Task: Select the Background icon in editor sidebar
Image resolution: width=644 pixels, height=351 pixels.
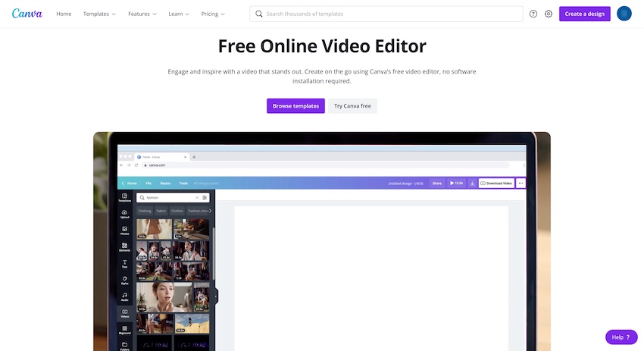Action: pyautogui.click(x=124, y=330)
